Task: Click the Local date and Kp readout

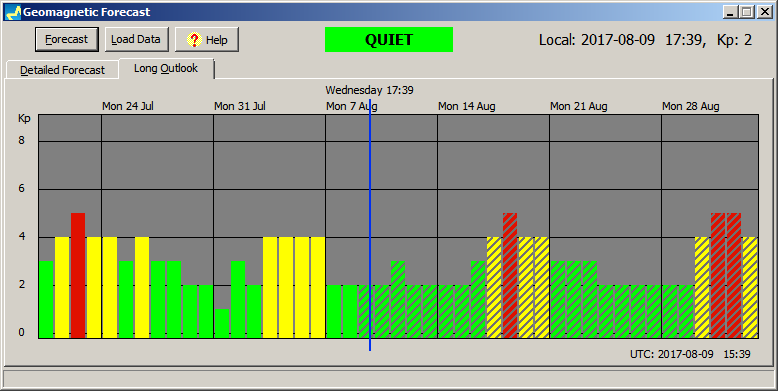Action: coord(646,40)
